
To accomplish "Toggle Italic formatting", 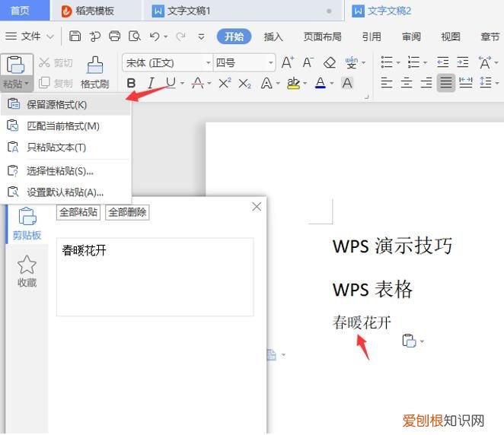I will tap(151, 83).
